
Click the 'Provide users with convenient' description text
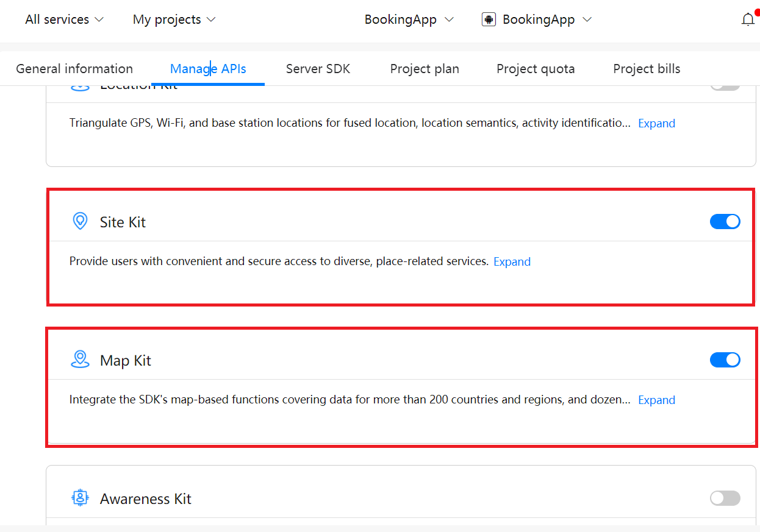point(279,261)
